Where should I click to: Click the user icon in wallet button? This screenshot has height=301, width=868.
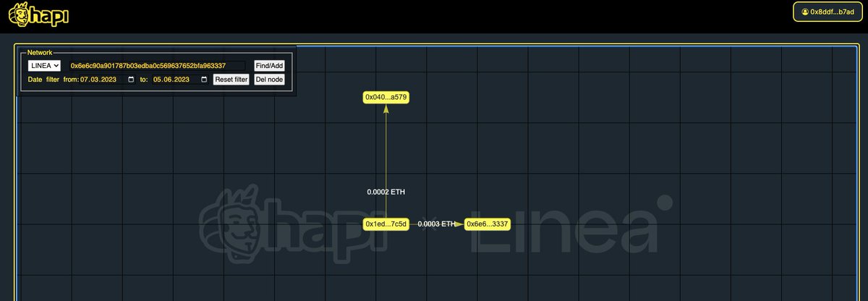coord(805,12)
